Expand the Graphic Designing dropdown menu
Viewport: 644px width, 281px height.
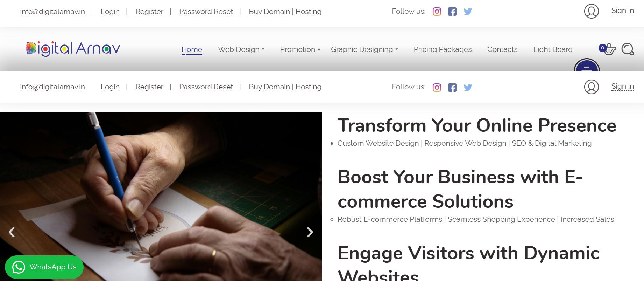tap(364, 49)
